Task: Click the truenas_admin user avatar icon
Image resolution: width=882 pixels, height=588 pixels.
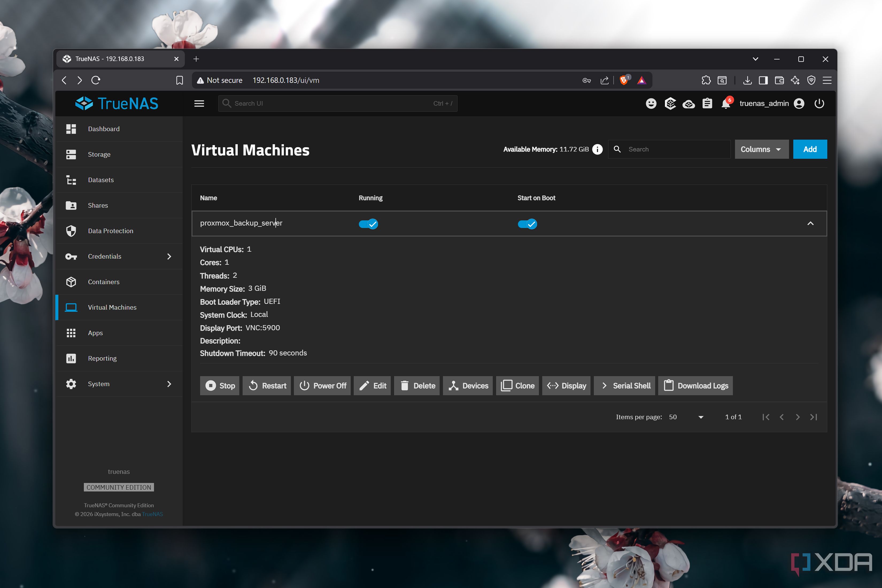Action: click(799, 103)
